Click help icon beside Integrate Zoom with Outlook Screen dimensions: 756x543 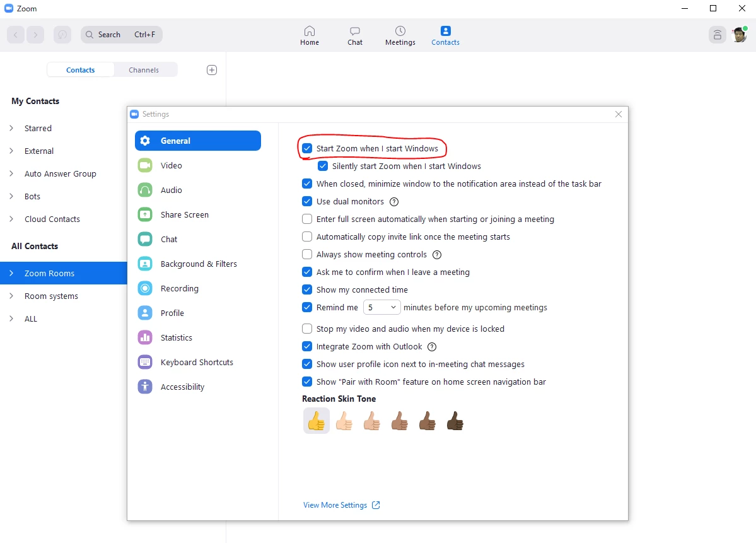432,347
